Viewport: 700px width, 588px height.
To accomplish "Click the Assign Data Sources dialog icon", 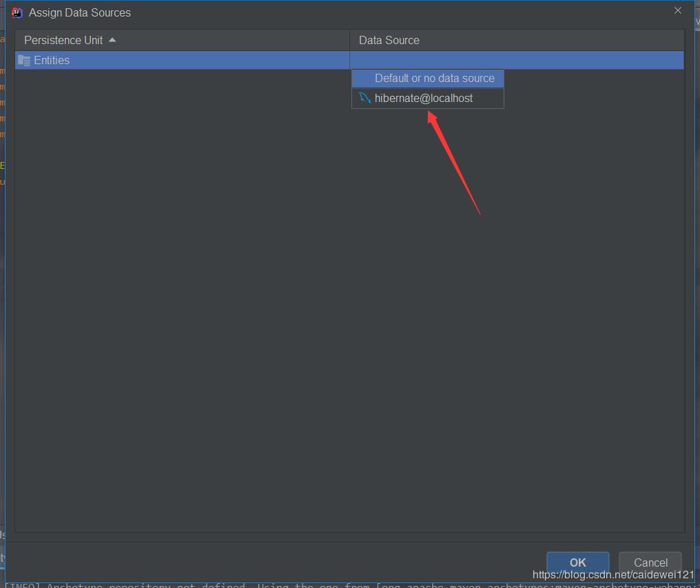I will point(16,12).
